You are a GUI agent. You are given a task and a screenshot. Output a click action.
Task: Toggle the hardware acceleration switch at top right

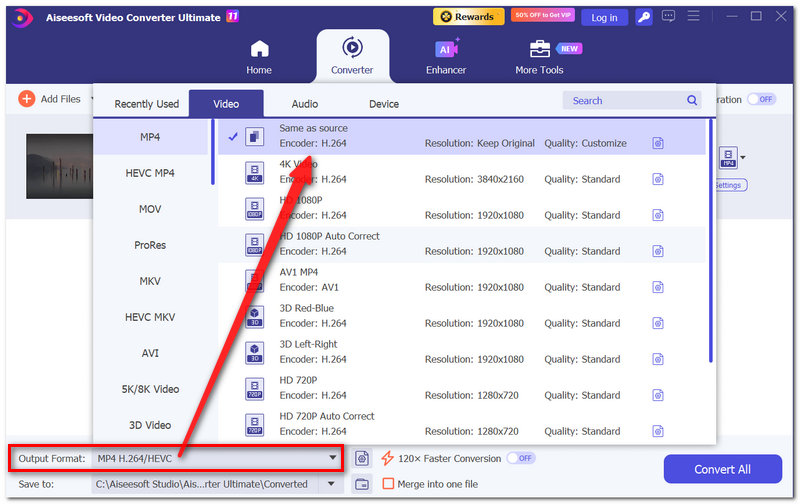761,99
